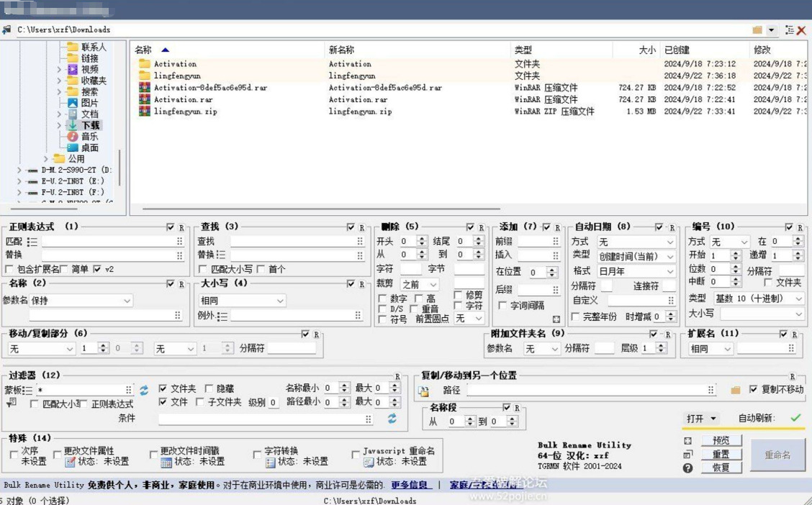Click the 重命名 button
812x505 pixels.
coord(777,455)
